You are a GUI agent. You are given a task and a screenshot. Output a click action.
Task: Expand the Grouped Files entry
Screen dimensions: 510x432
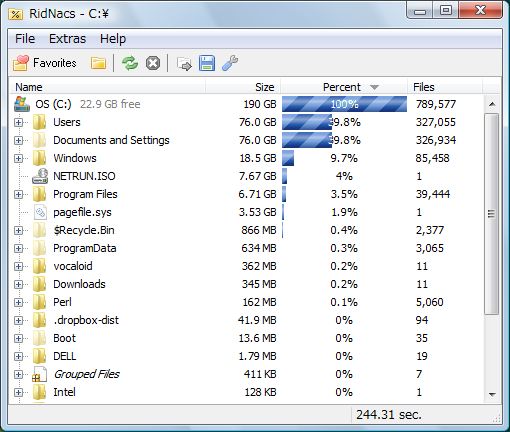(18, 374)
